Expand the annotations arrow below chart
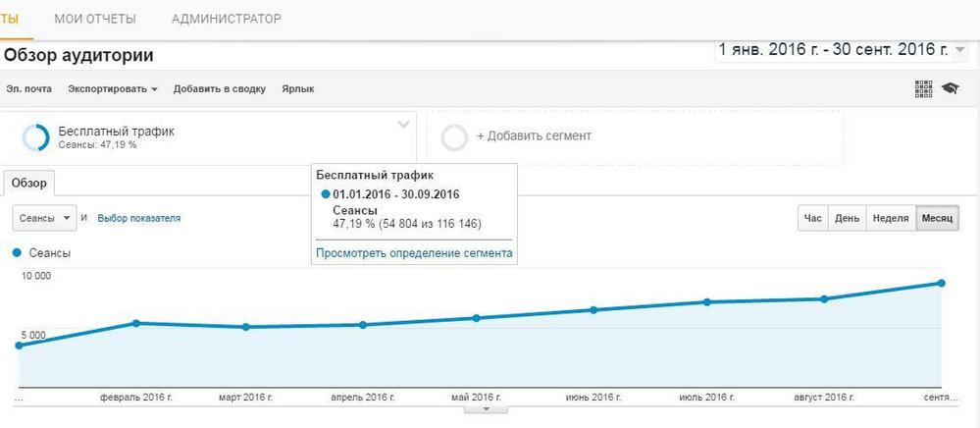This screenshot has height=428, width=980. (486, 409)
